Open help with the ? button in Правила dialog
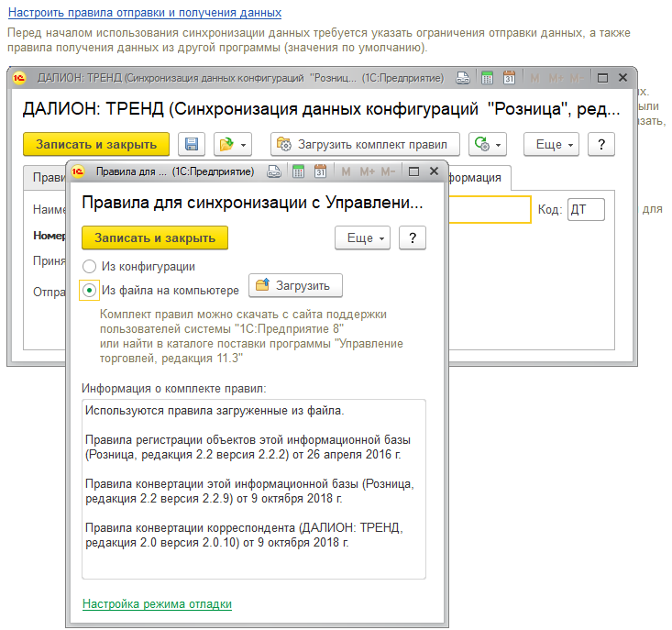Screen dimensions: 672x630 [413, 238]
